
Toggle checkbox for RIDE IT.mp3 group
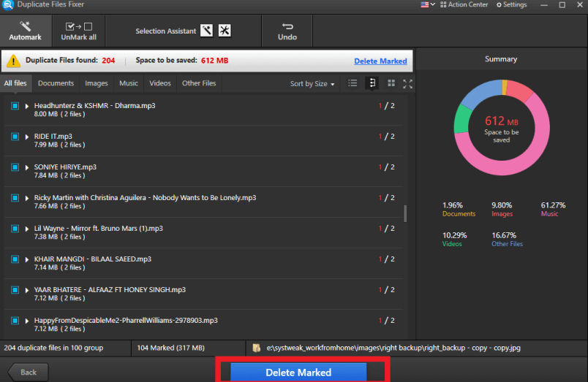(x=15, y=137)
